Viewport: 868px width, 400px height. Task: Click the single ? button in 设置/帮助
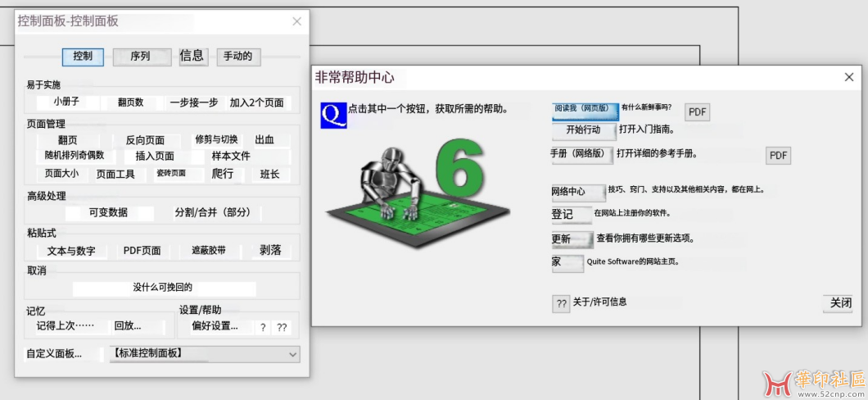263,326
